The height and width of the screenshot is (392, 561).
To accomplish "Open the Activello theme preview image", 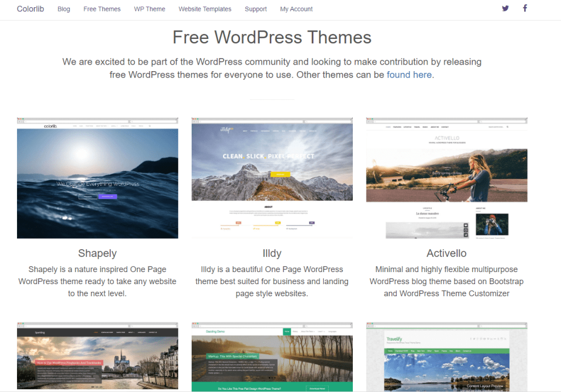I will [x=446, y=178].
